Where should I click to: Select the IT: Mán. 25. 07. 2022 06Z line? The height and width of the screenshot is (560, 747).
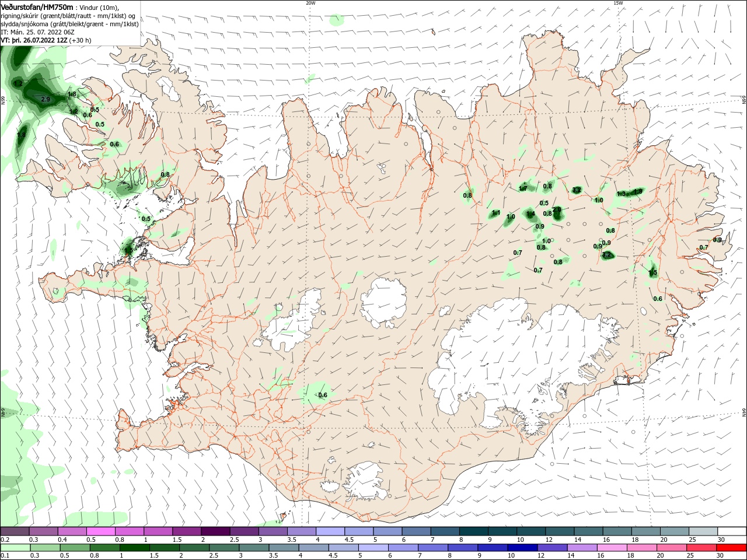(x=36, y=33)
